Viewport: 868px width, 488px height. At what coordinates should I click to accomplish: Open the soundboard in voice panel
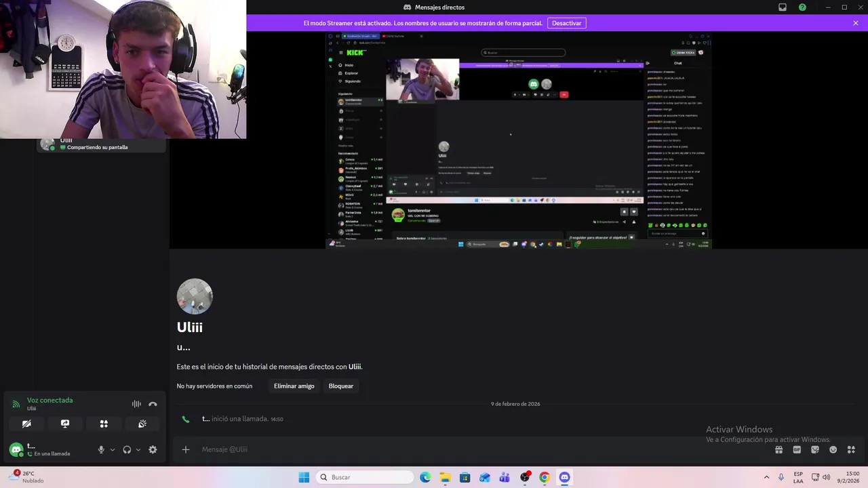[x=142, y=424]
